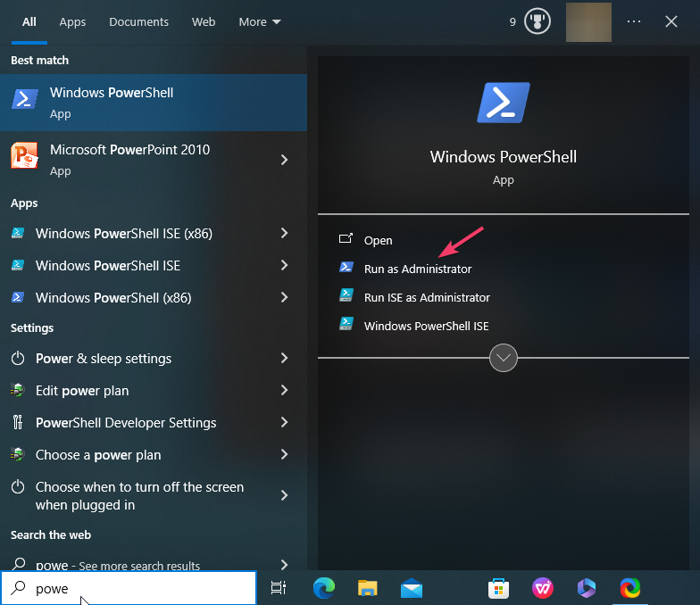This screenshot has height=605, width=700.
Task: Click the Windows PowerShell ISE app icon
Action: pyautogui.click(x=18, y=265)
